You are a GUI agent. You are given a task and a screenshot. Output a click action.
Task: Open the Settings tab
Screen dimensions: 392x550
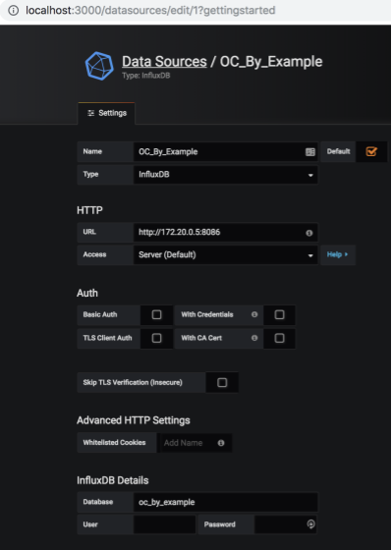(x=106, y=113)
